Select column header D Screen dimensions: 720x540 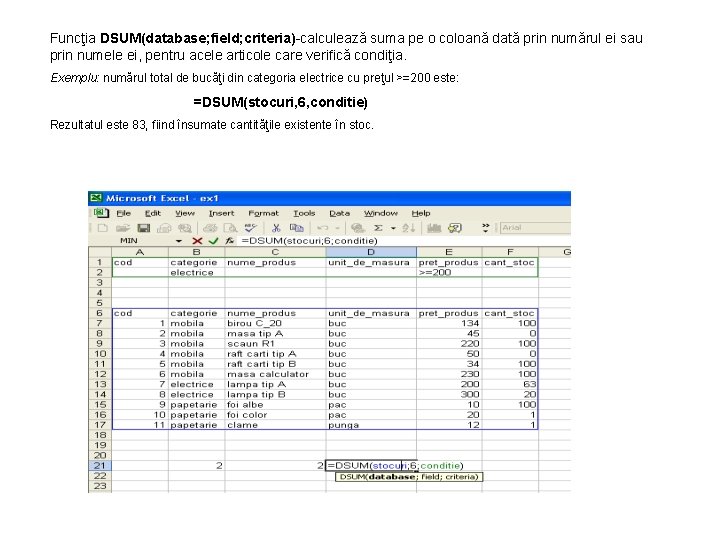[371, 252]
